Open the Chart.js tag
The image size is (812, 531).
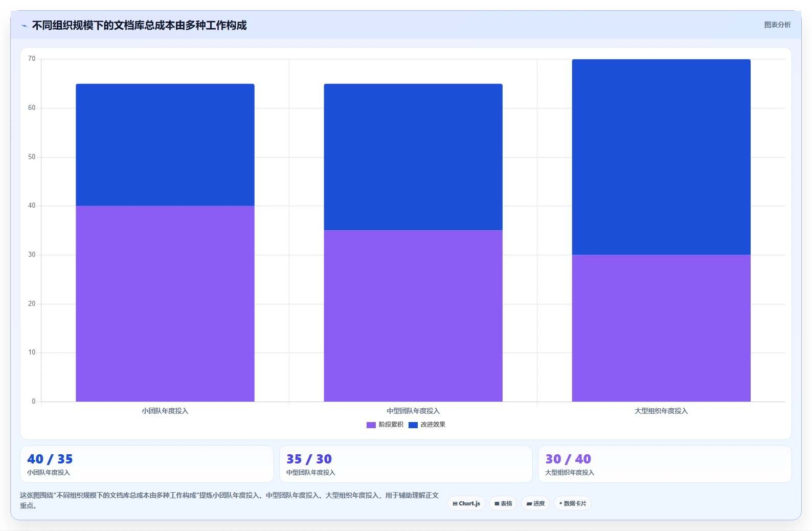[x=466, y=503]
